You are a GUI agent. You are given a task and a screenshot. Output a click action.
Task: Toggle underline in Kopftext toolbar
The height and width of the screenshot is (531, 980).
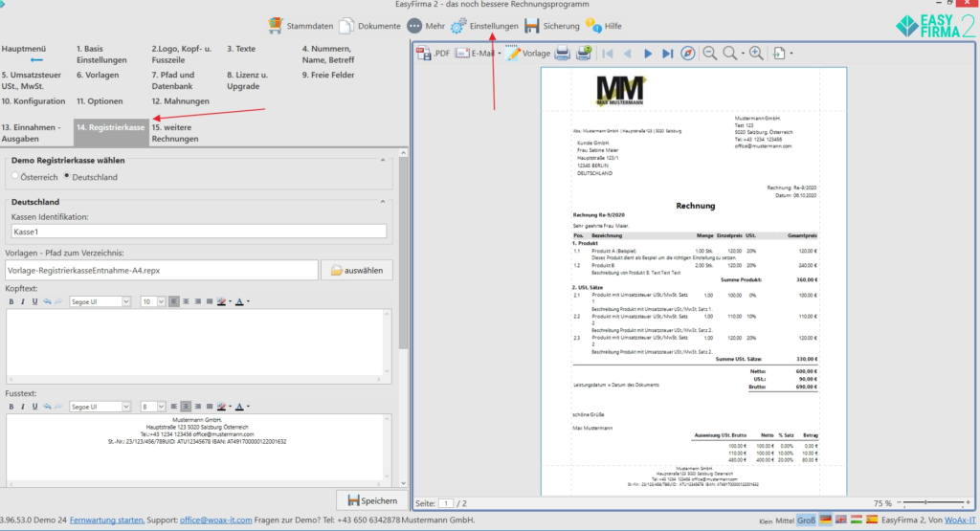pos(35,301)
